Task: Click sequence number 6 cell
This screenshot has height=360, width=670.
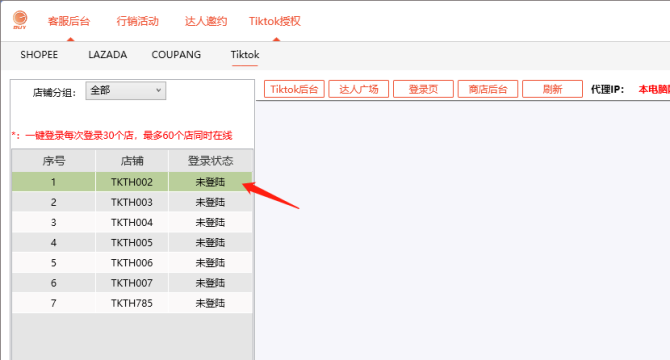Action: click(x=53, y=283)
